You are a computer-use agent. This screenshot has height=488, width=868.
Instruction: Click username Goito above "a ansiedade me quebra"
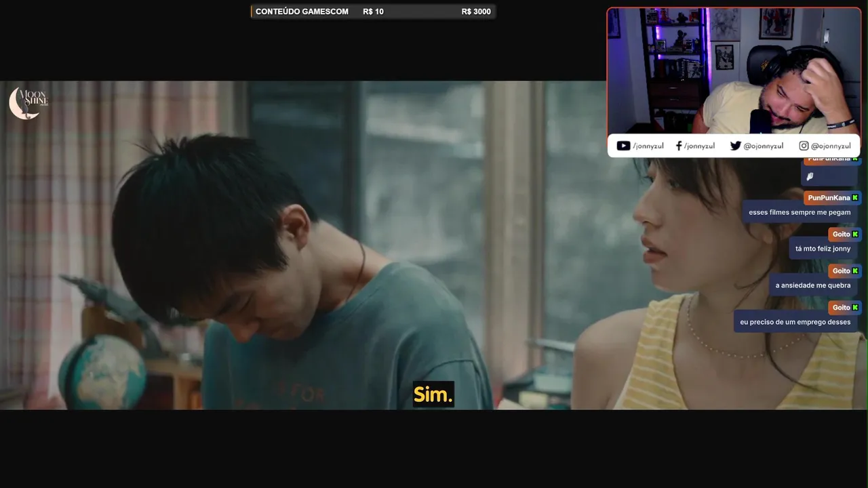pyautogui.click(x=841, y=271)
